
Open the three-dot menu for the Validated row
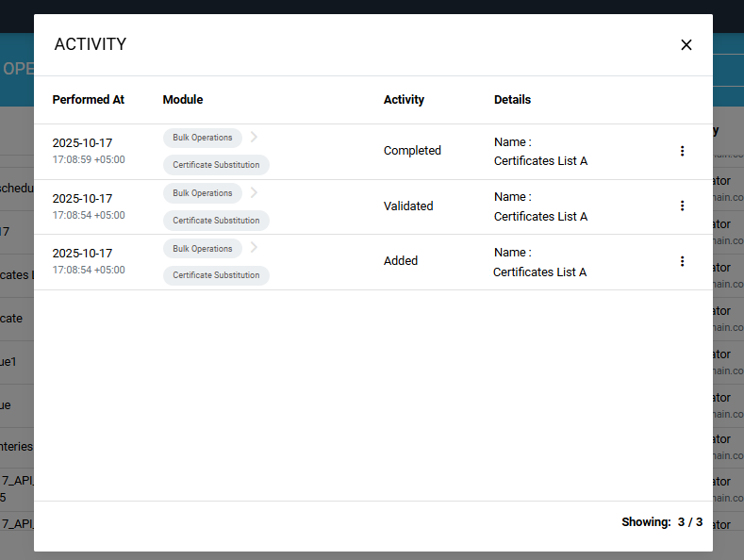[682, 206]
